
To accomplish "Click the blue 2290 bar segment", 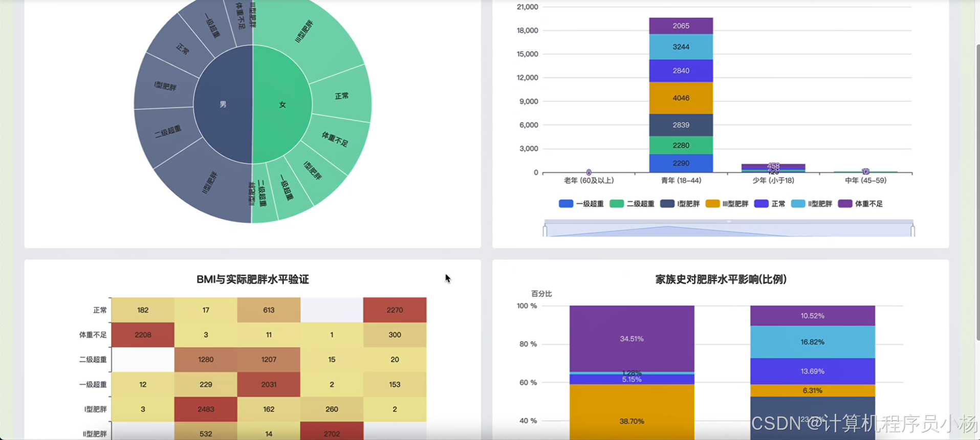I will [x=681, y=163].
